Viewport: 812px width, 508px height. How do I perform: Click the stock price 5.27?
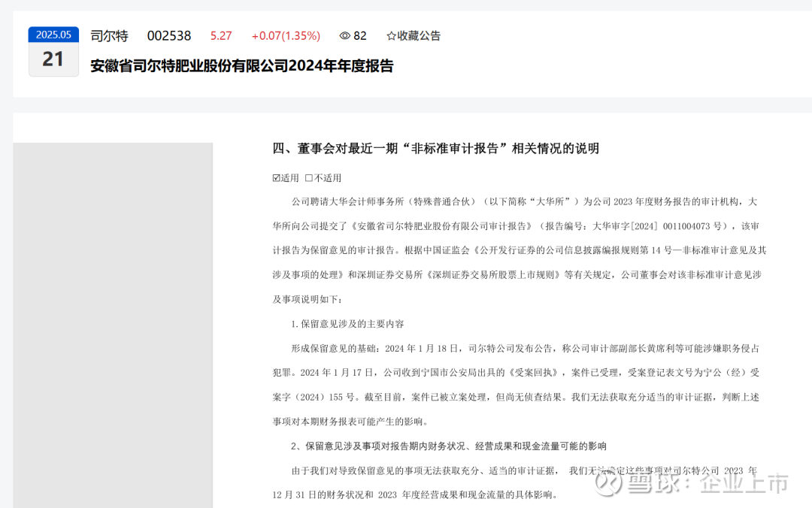click(x=221, y=36)
